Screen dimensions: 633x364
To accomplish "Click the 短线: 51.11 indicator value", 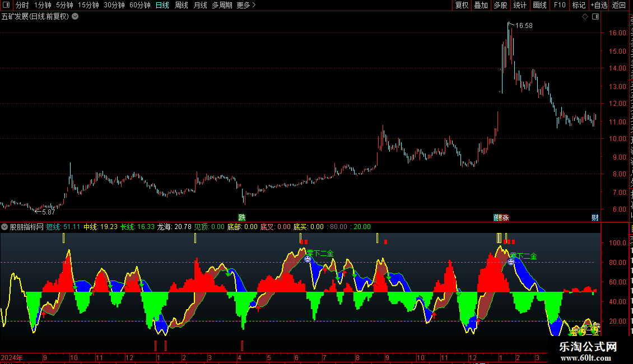I will [x=63, y=227].
